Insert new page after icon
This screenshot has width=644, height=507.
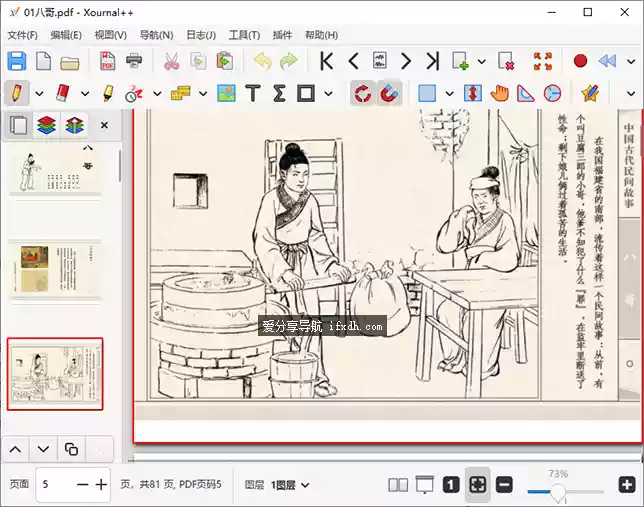click(x=460, y=61)
